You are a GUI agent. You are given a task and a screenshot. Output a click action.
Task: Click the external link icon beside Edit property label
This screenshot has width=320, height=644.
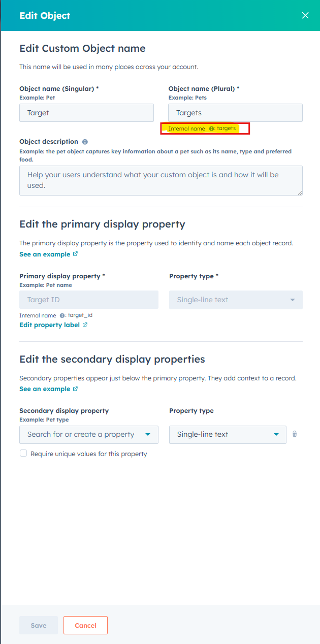[x=85, y=325]
